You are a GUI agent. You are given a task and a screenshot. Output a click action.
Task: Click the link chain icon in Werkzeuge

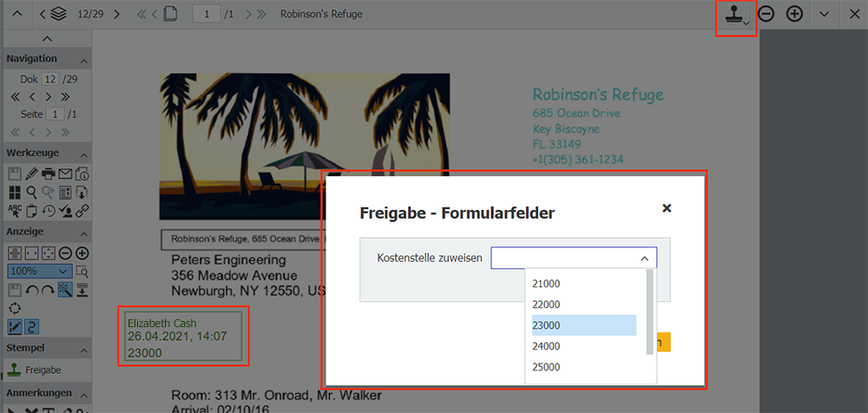point(82,210)
